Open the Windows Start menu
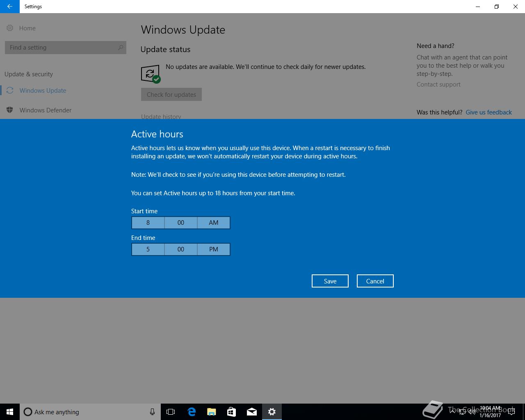This screenshot has width=525, height=420. (x=10, y=412)
